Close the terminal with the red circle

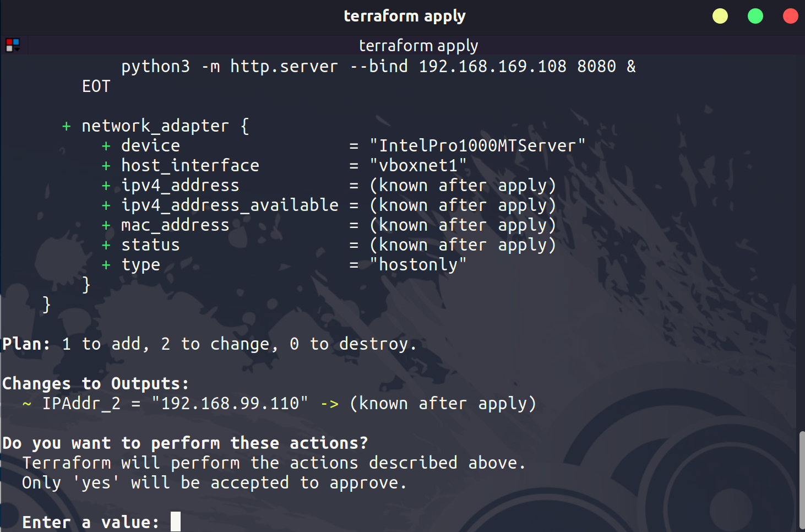pos(790,16)
